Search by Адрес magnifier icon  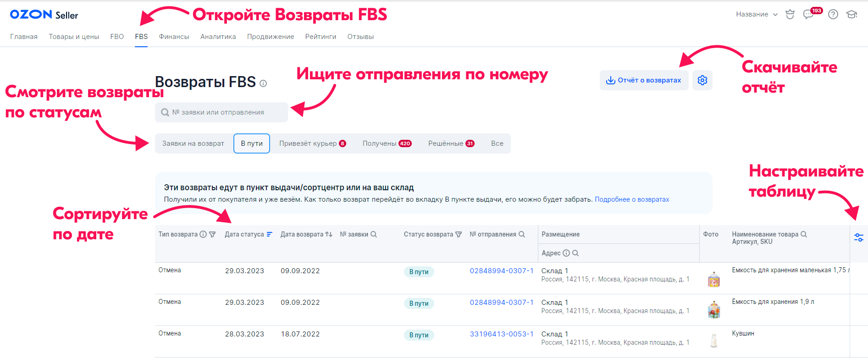[x=575, y=253]
